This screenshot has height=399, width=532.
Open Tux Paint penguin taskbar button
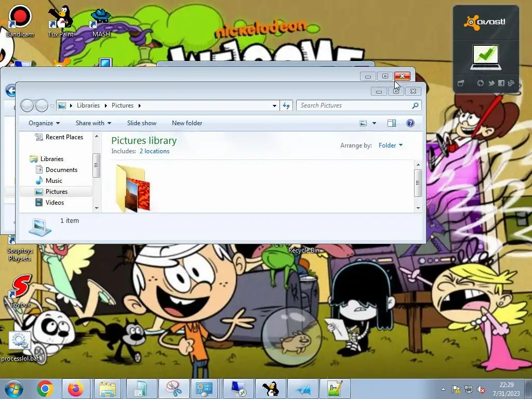click(271, 389)
